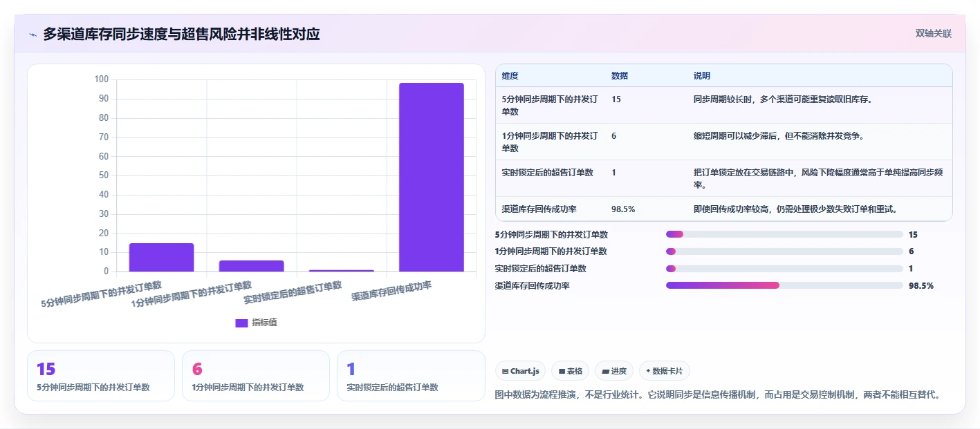Click y-axis tick label 100
This screenshot has width=980, height=429.
(101, 79)
